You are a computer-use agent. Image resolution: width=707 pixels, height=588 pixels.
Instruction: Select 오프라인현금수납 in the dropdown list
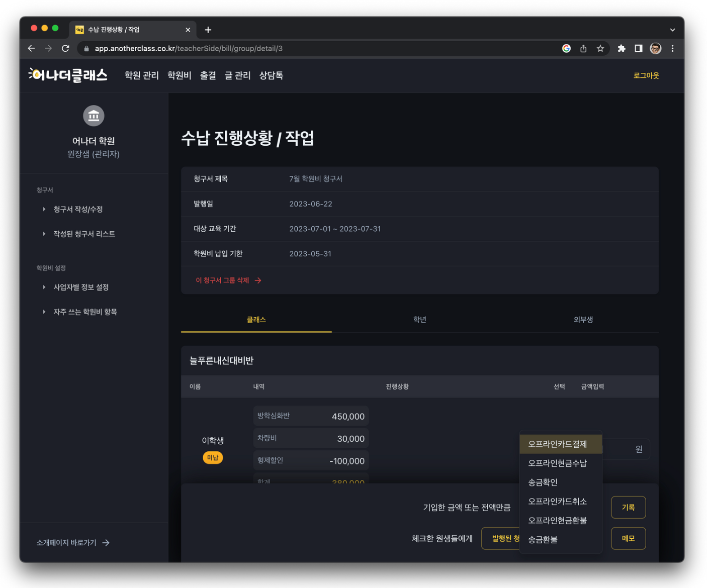tap(561, 463)
